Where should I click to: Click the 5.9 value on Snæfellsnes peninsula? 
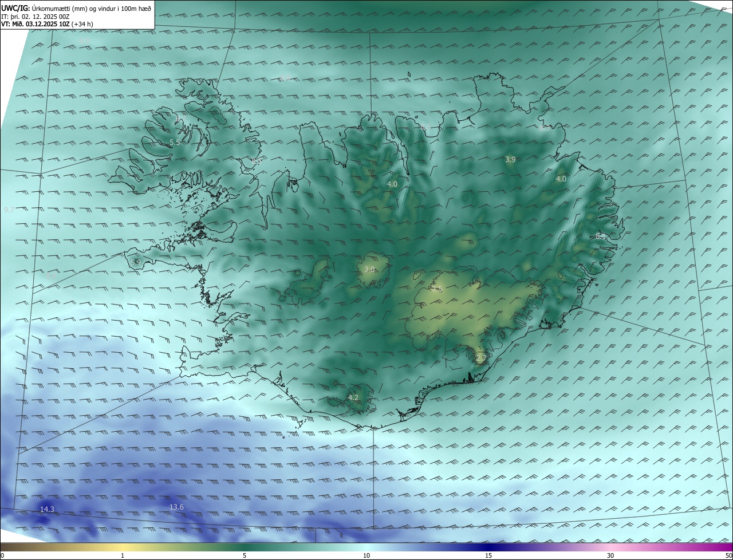(136, 262)
